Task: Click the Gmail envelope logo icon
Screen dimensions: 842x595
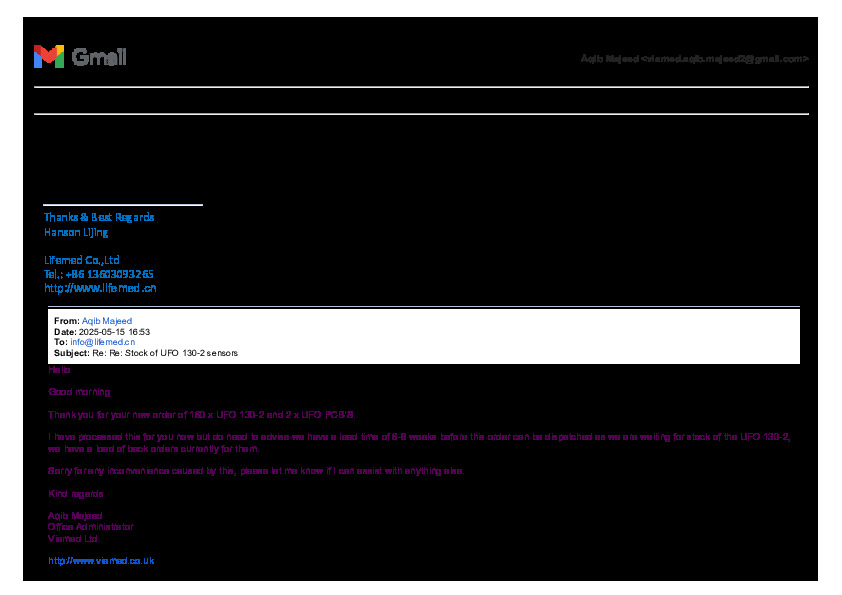Action: tap(48, 57)
